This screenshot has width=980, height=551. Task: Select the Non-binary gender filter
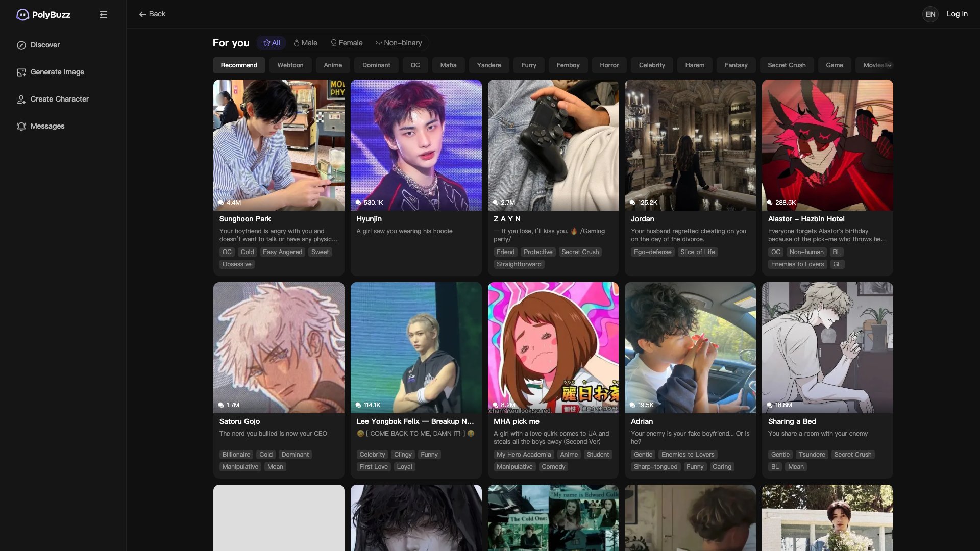pyautogui.click(x=399, y=43)
